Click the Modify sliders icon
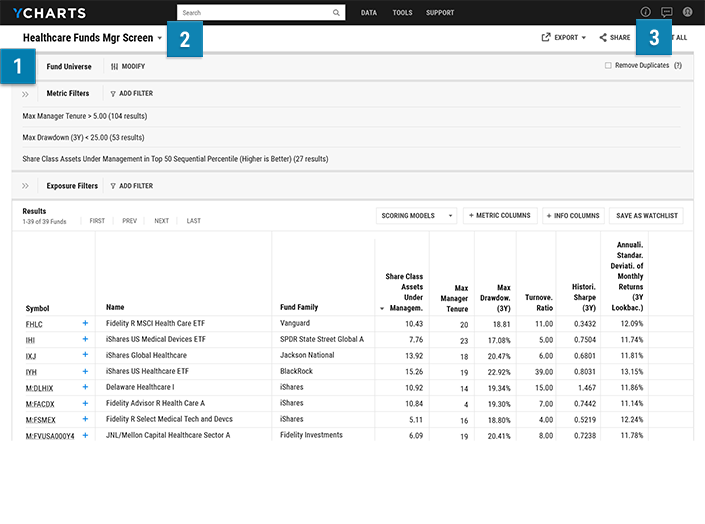The height and width of the screenshot is (524, 705). tap(114, 67)
